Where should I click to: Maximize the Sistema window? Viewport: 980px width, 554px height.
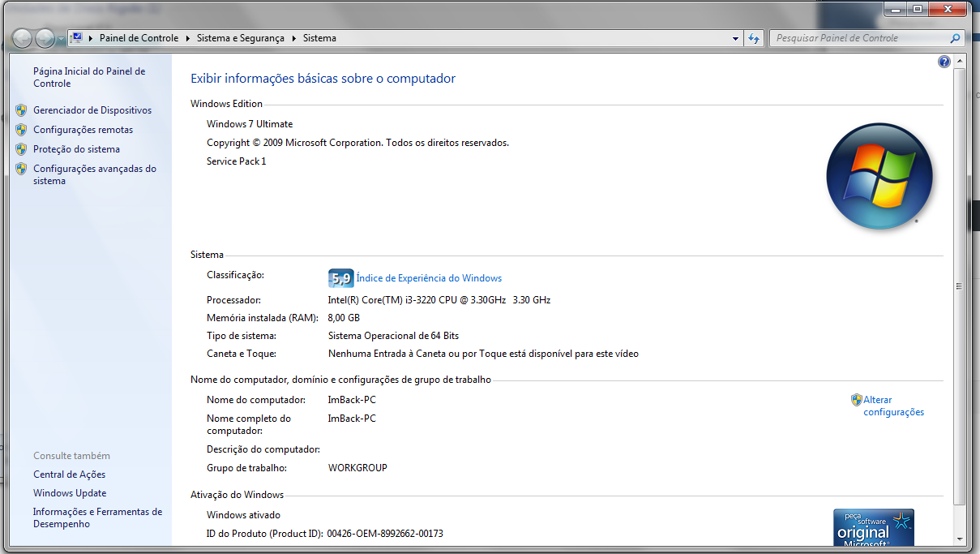pyautogui.click(x=918, y=9)
